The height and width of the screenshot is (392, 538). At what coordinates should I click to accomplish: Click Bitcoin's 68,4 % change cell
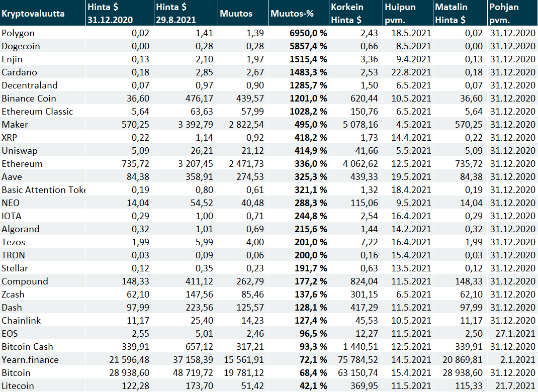(x=309, y=373)
